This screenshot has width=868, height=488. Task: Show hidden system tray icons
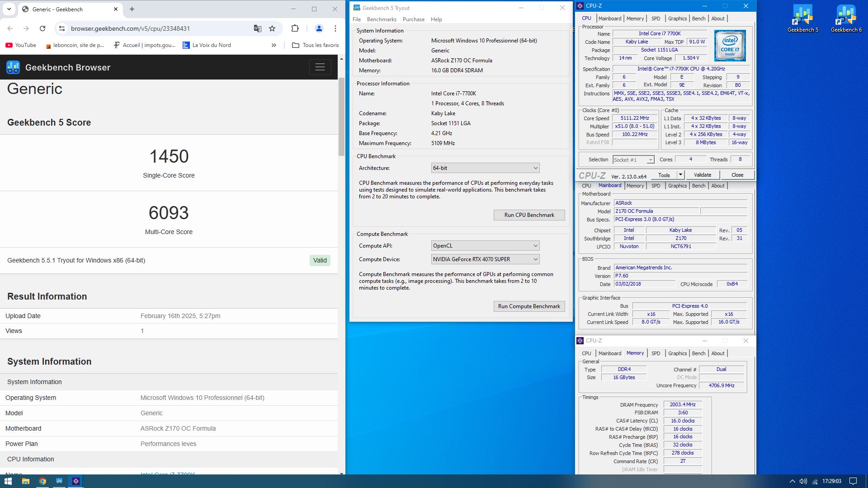tap(792, 481)
